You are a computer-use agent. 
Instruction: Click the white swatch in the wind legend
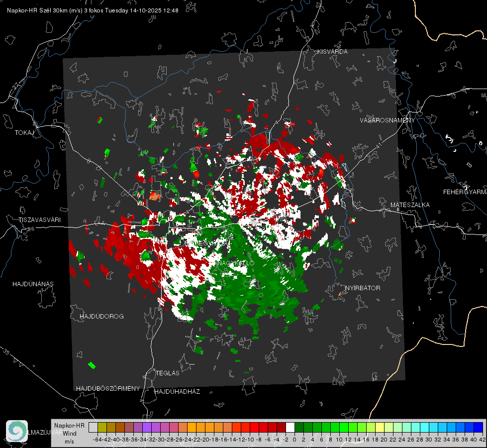click(x=290, y=427)
